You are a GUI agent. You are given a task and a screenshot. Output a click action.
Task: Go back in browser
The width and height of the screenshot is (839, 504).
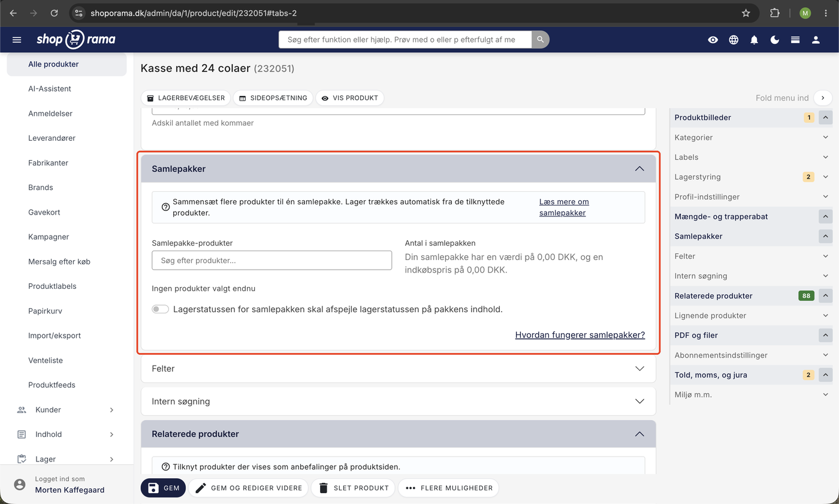(x=13, y=13)
